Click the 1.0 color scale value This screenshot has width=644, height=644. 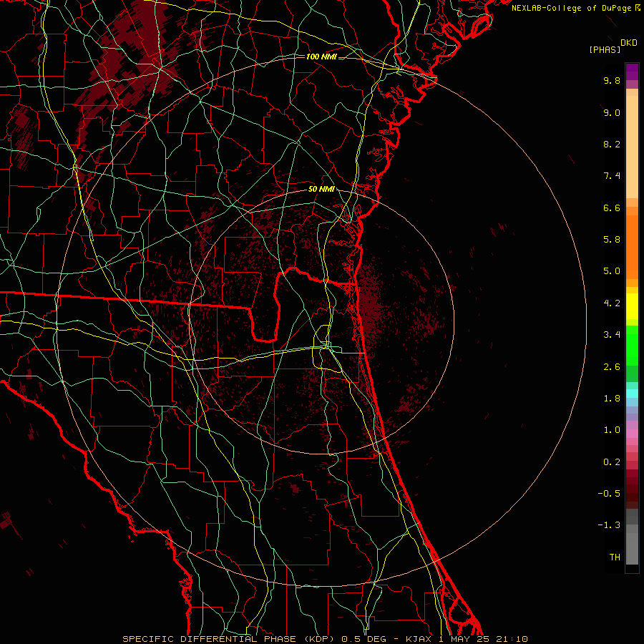[612, 430]
